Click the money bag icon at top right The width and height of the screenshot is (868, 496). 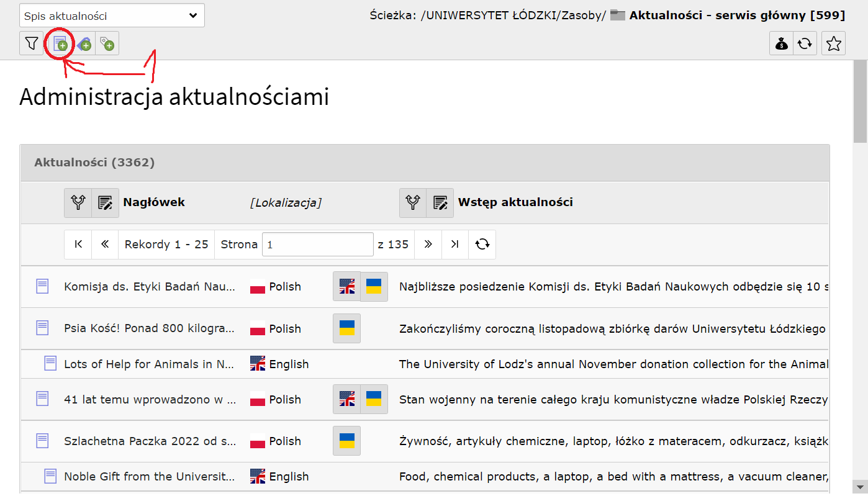(x=781, y=43)
